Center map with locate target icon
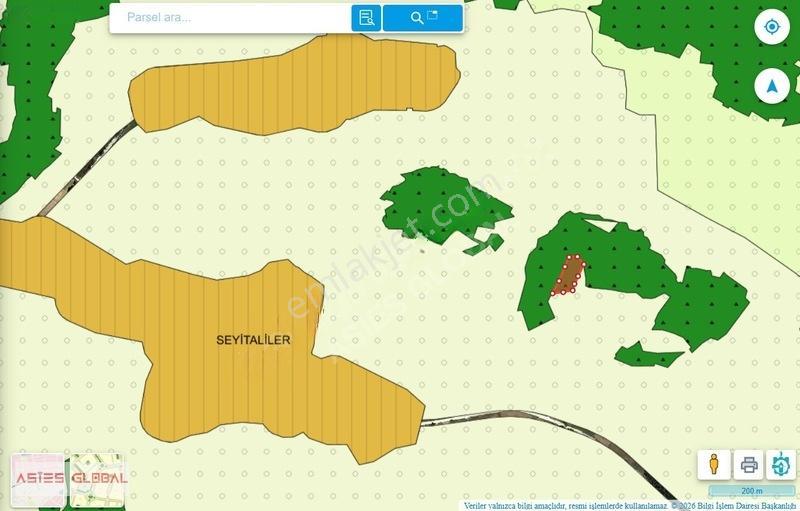The height and width of the screenshot is (511, 800). coord(772,27)
